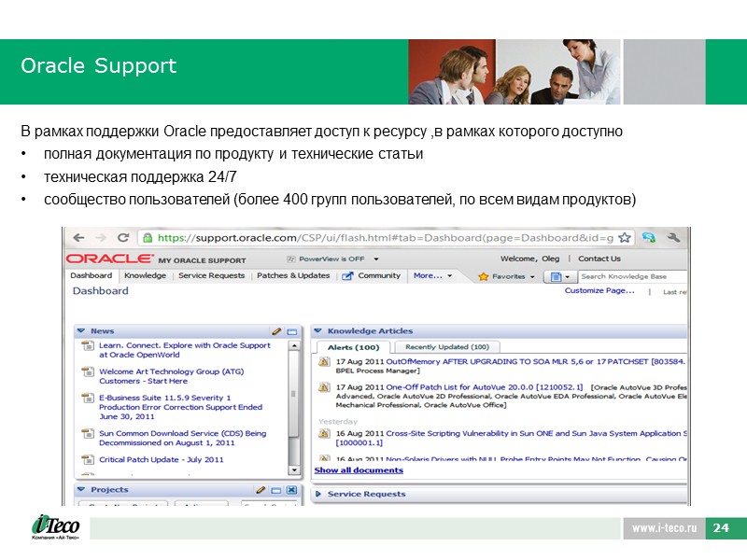
Task: Click the browser back arrow
Action: (78, 238)
